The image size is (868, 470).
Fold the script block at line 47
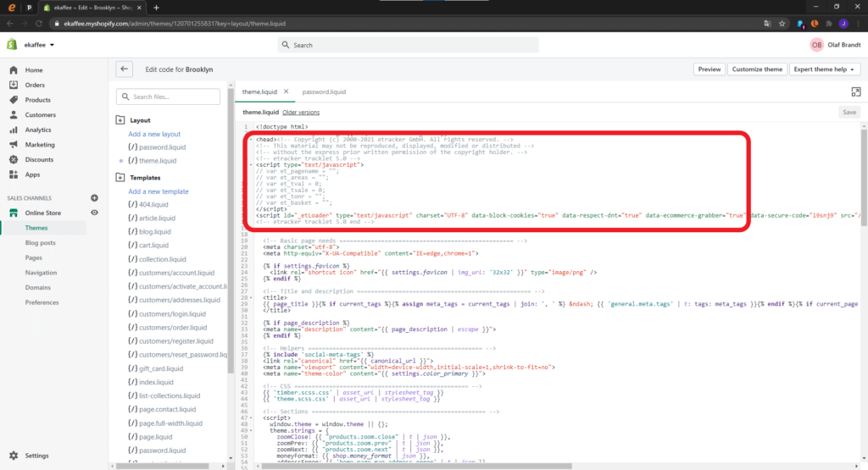[251, 418]
